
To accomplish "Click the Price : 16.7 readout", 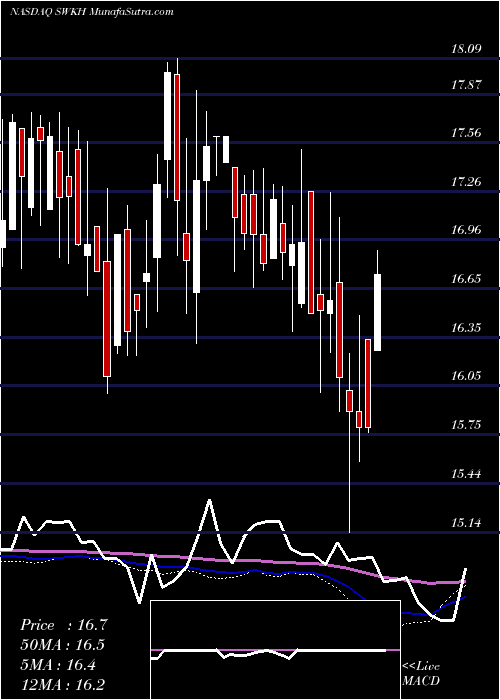I will (64, 625).
